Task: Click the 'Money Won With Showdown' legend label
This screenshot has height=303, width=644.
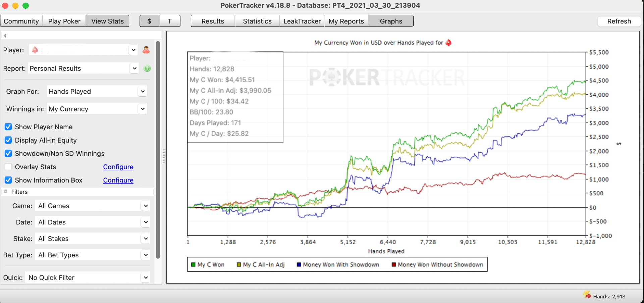Action: [x=341, y=264]
